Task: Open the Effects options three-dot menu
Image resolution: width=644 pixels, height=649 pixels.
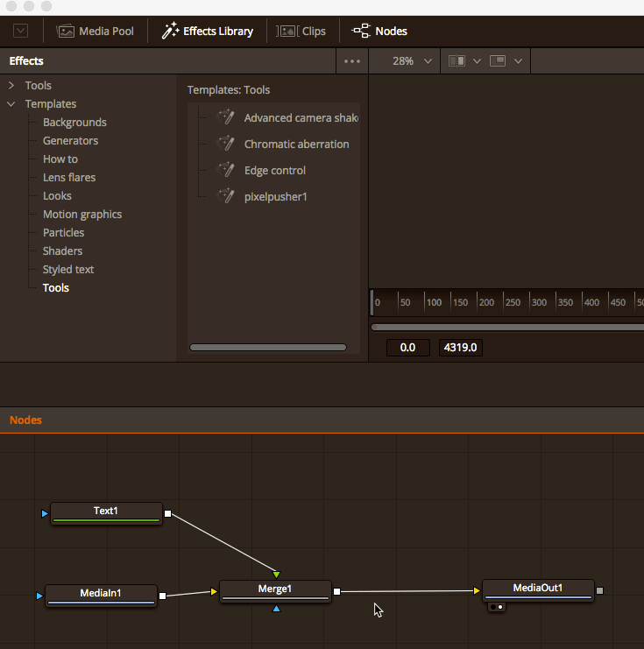Action: [x=352, y=61]
